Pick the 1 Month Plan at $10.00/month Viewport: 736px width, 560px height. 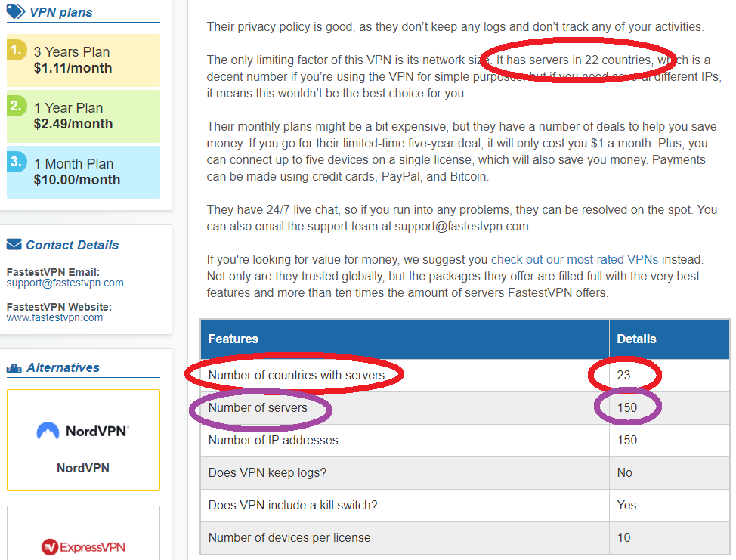pyautogui.click(x=83, y=172)
